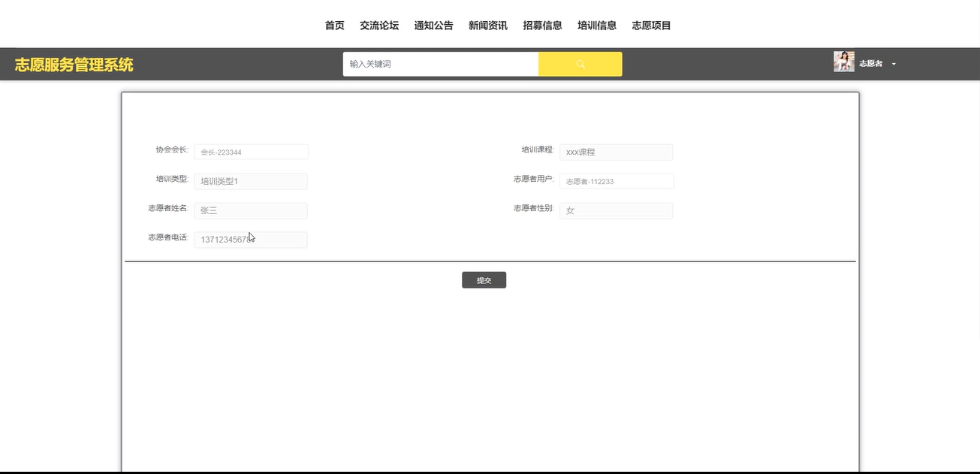Click the 志愿服务管理系统 site title

[74, 65]
